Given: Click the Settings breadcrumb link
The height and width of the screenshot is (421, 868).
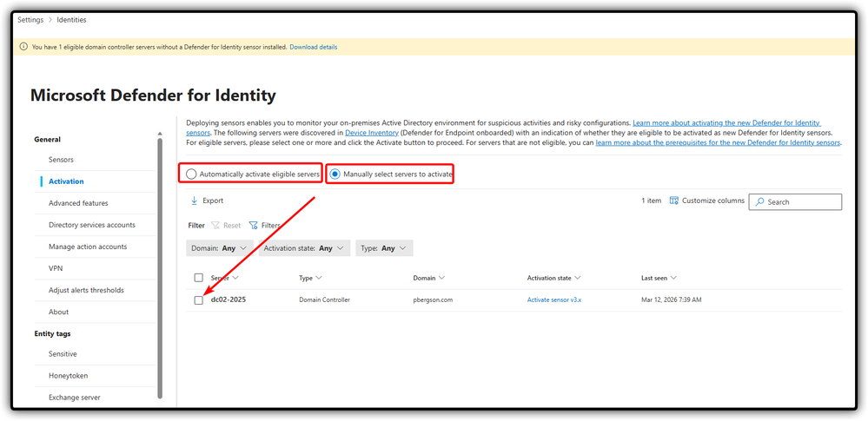Looking at the screenshot, I should [30, 20].
